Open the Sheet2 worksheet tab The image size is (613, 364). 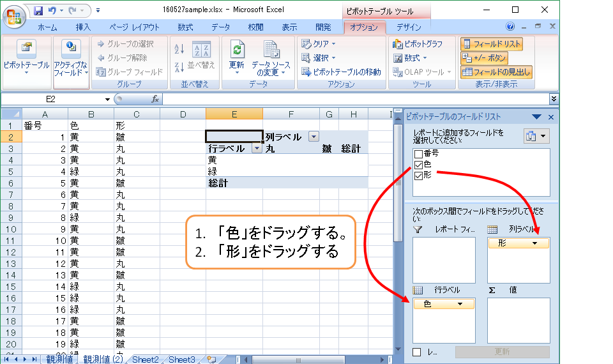point(146,360)
